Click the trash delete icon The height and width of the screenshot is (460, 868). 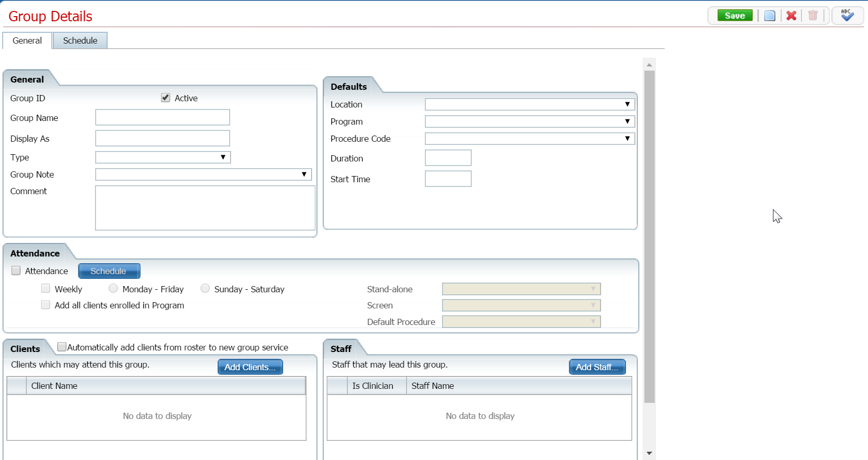click(x=813, y=16)
